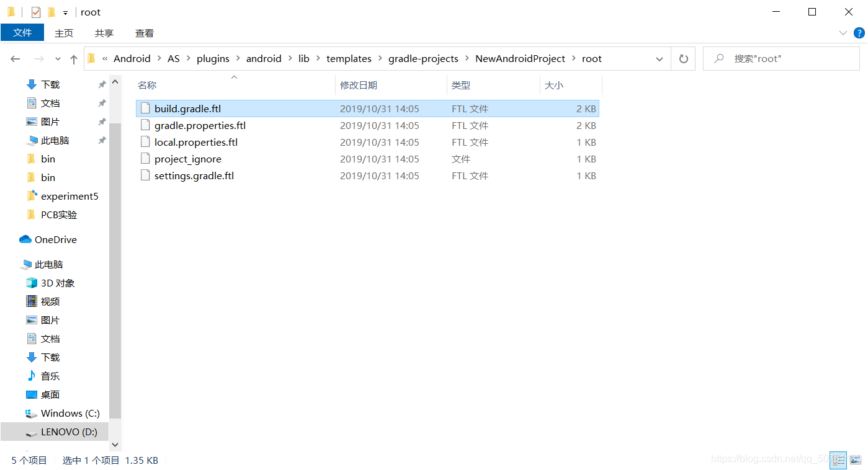Select the project_ignore file

click(x=367, y=159)
